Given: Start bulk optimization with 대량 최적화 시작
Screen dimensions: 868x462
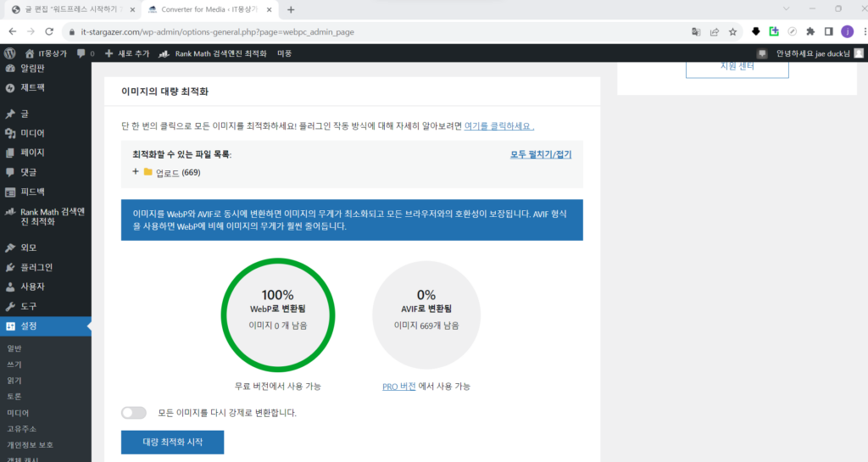Looking at the screenshot, I should pyautogui.click(x=173, y=443).
